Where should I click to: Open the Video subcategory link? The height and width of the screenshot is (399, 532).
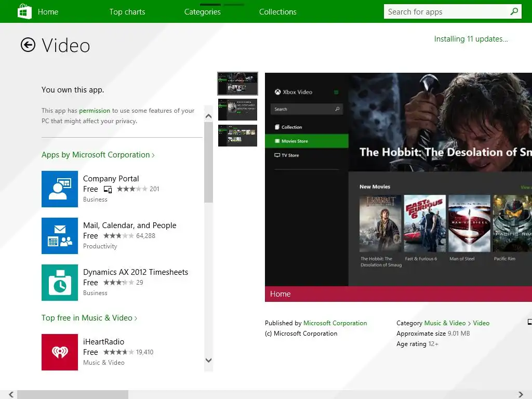[481, 323]
